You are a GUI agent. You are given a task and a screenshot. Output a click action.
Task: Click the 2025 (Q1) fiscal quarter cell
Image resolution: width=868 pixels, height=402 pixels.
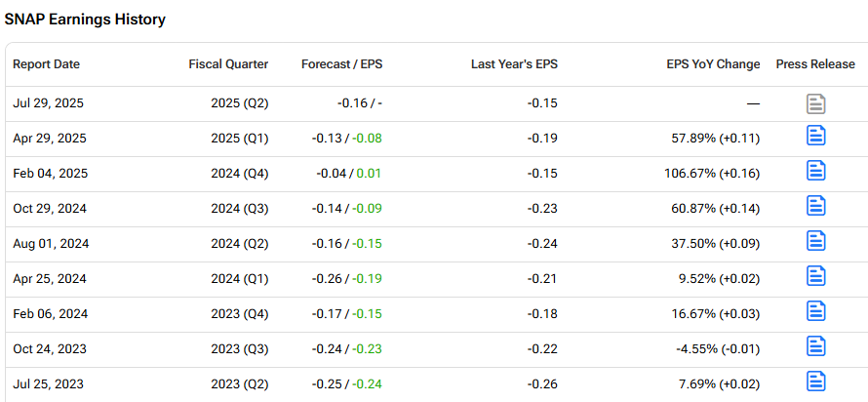click(240, 139)
